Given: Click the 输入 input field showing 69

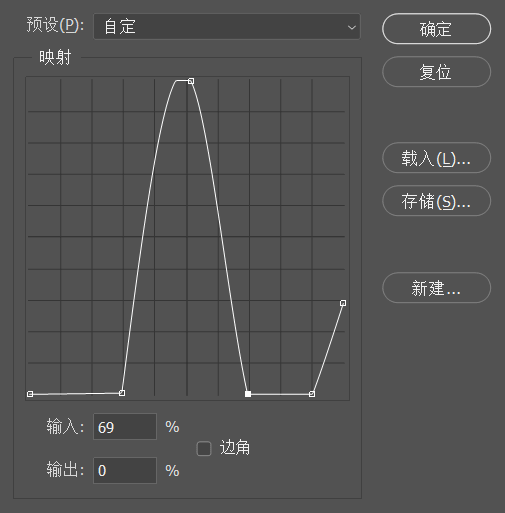Looking at the screenshot, I should [125, 427].
